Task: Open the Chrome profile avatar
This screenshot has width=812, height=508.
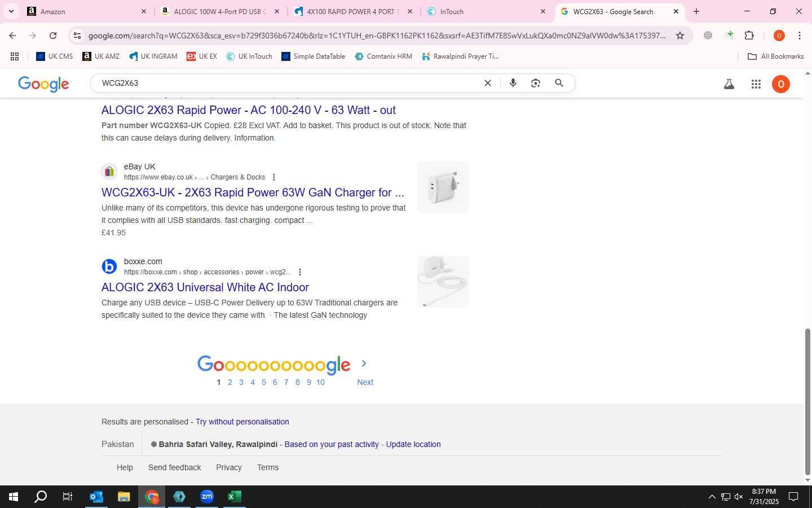Action: click(779, 36)
